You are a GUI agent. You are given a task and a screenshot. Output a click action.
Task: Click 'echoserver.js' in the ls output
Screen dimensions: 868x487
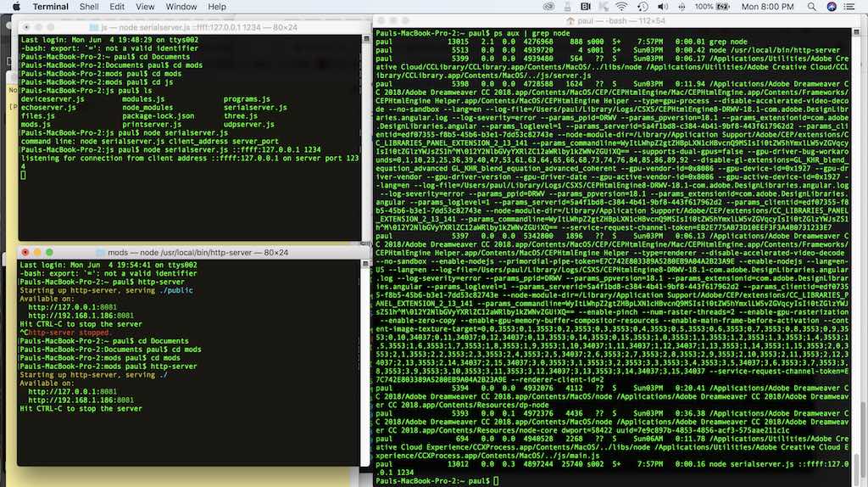coord(48,108)
